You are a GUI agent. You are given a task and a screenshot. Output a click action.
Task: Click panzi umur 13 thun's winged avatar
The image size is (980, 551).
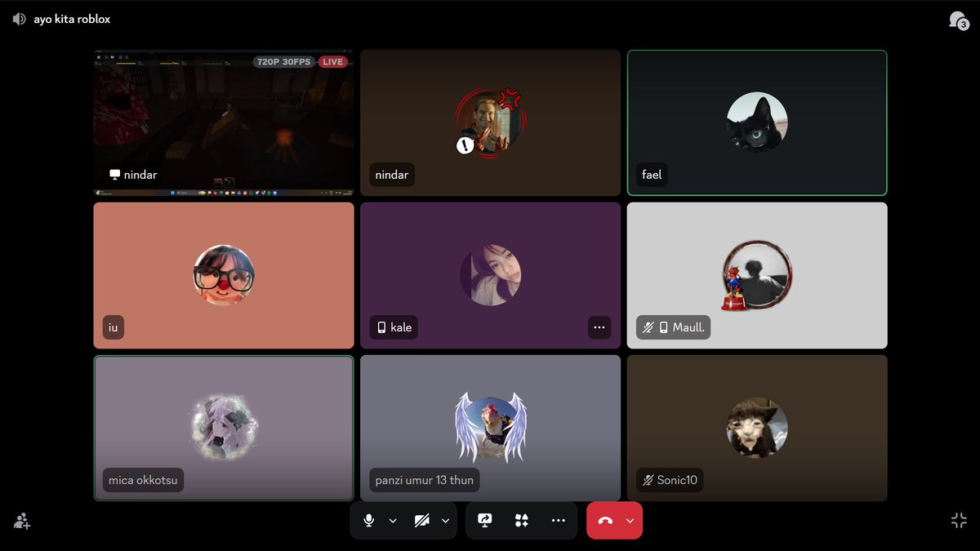[490, 428]
